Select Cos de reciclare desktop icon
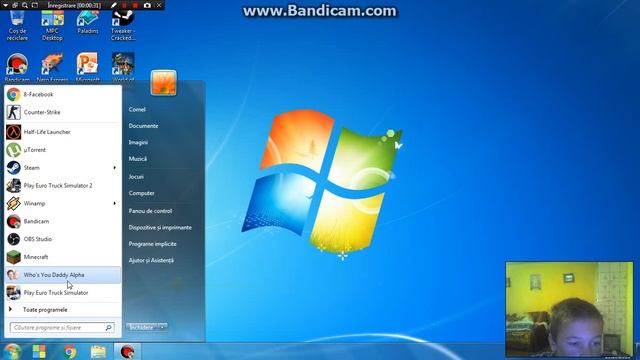The height and width of the screenshot is (360, 640). point(17,25)
